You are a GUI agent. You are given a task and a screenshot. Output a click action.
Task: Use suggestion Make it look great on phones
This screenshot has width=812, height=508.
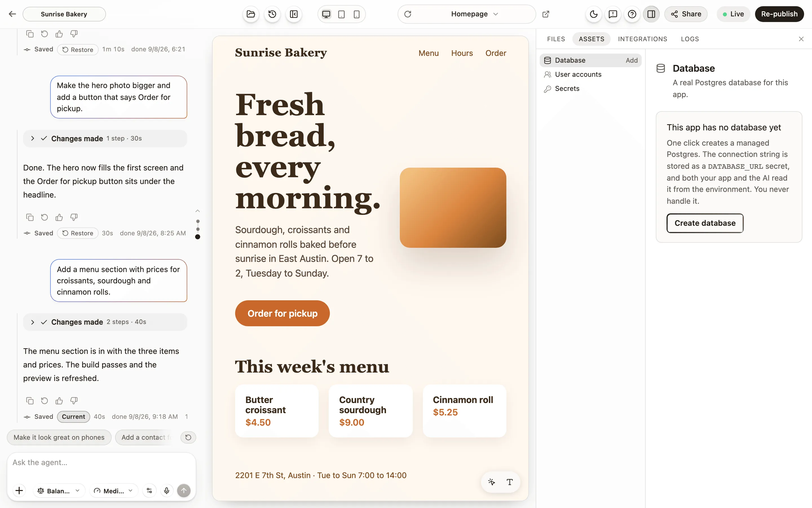click(x=59, y=437)
